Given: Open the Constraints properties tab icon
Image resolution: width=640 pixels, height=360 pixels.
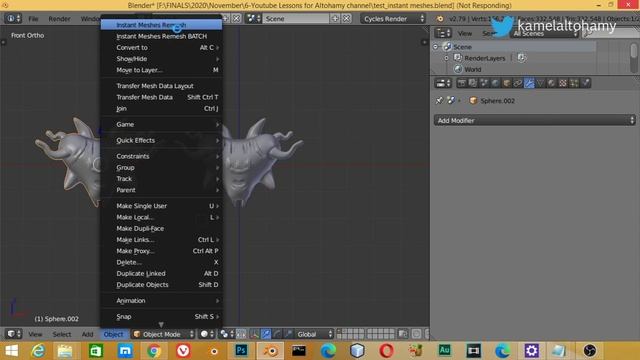Looking at the screenshot, I should 518,83.
